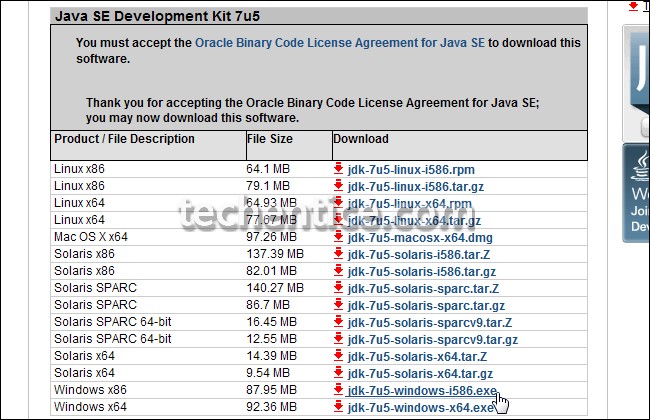Download jdk-7u5-solaris-sparcv9.tar.gz file link
The height and width of the screenshot is (420, 650).
point(432,340)
